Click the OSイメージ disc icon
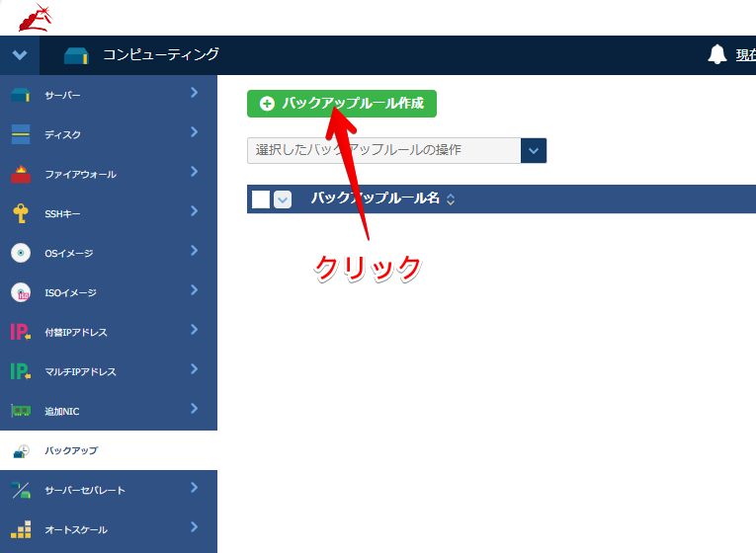 tap(21, 253)
